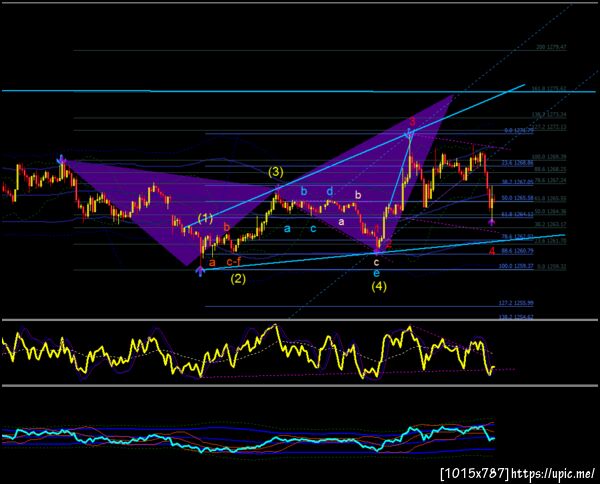Click the yellow (1) wave label
This screenshot has height=484, width=600.
(x=205, y=219)
